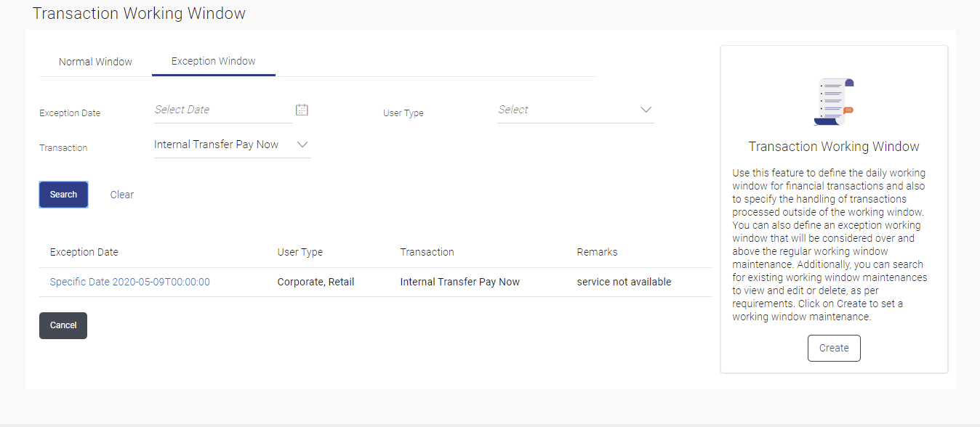This screenshot has width=980, height=427.
Task: Select the Exception Window tab
Action: click(214, 61)
